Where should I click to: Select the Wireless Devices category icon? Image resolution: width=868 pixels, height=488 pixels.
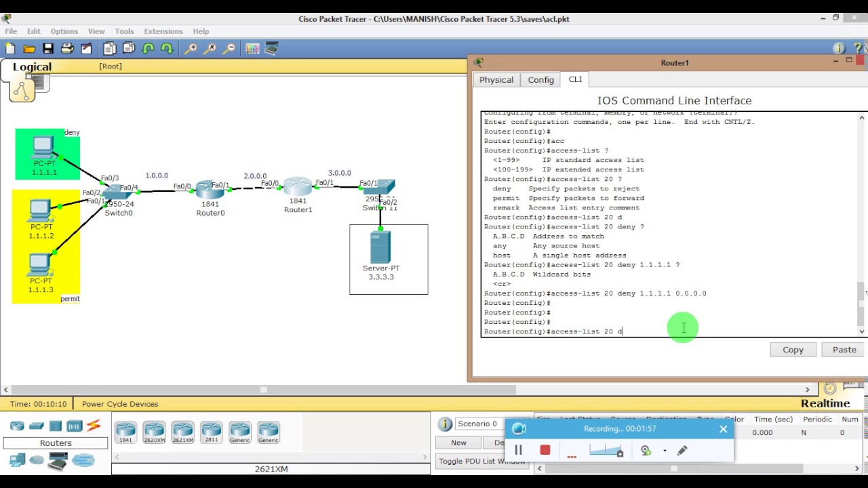click(75, 426)
